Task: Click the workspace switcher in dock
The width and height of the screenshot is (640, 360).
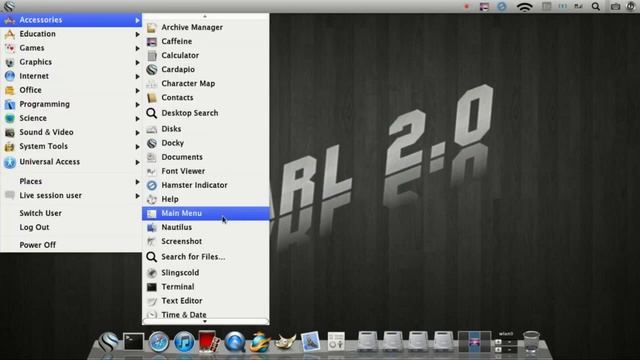Action: pos(474,342)
